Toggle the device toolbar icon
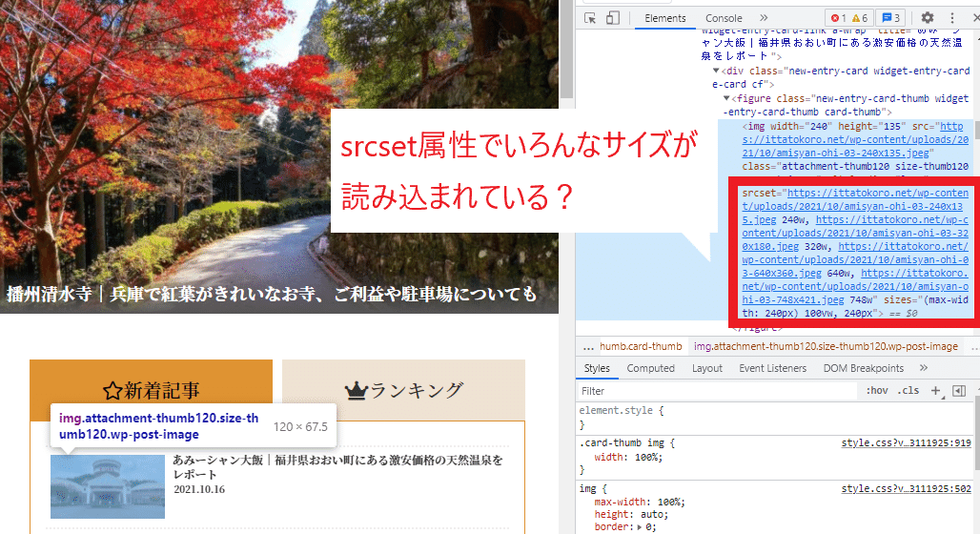Image resolution: width=980 pixels, height=534 pixels. point(612,18)
